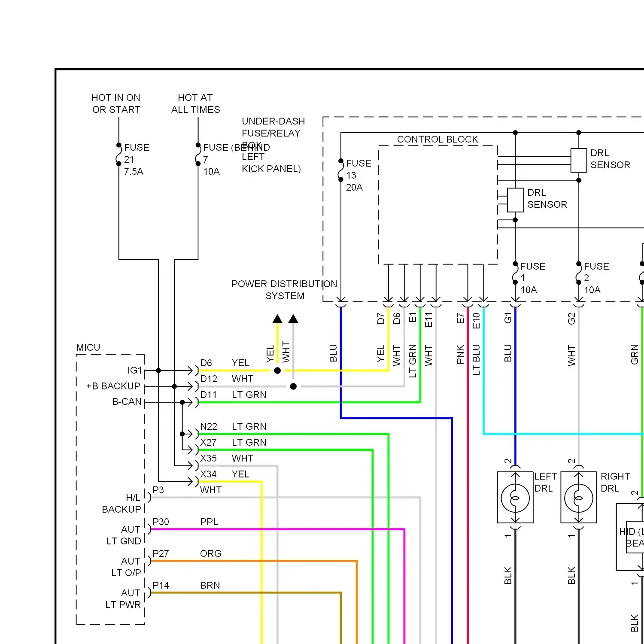Click the LEFT DRL text label
Viewport: 644px width, 644px height.
(x=545, y=482)
